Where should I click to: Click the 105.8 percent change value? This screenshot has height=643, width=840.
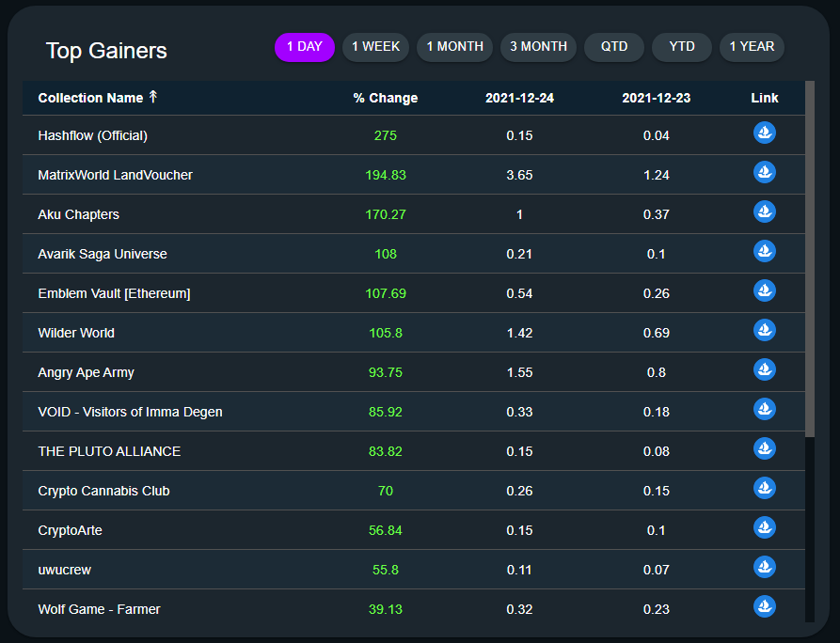pos(386,333)
